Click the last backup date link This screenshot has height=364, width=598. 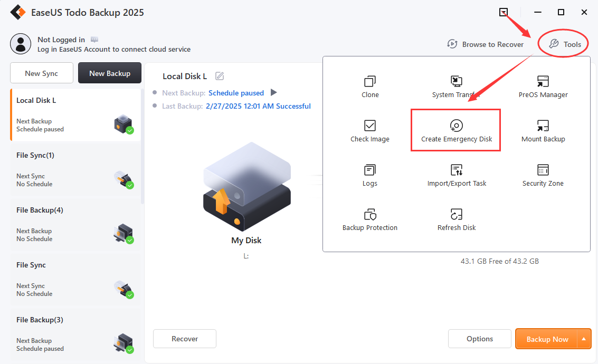pos(258,106)
